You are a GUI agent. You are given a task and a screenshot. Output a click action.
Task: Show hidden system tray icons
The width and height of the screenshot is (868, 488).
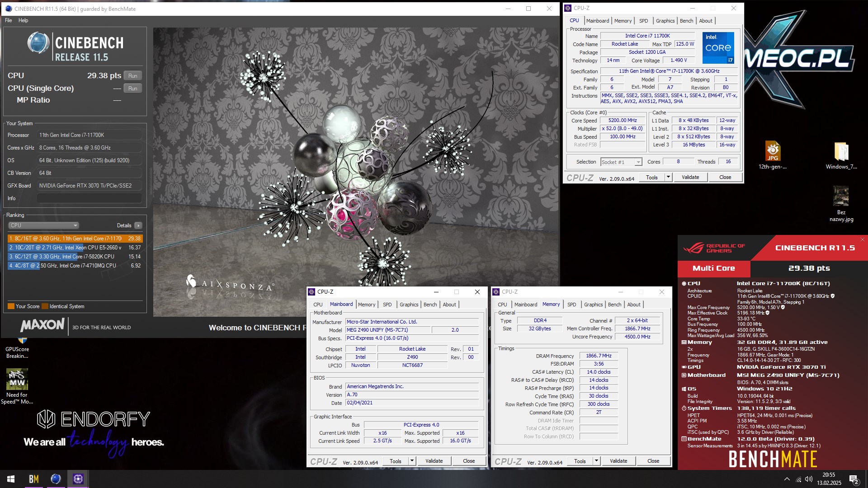[x=787, y=479]
